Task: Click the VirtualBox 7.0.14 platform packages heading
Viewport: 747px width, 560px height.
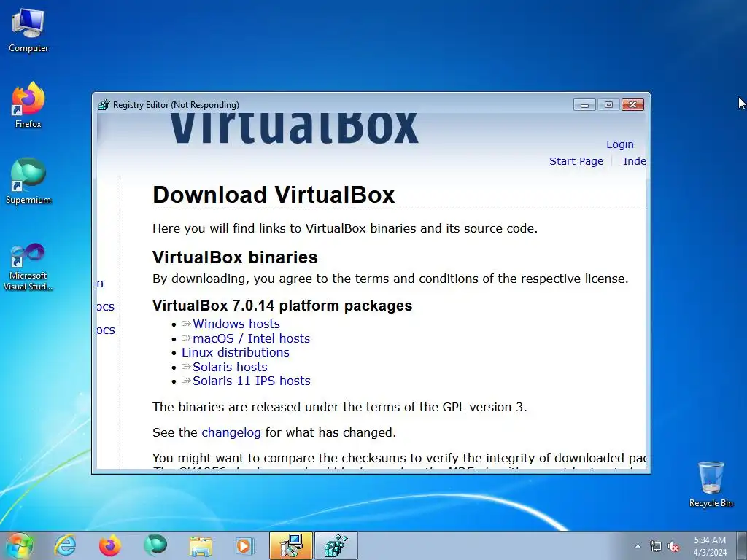Action: point(282,306)
